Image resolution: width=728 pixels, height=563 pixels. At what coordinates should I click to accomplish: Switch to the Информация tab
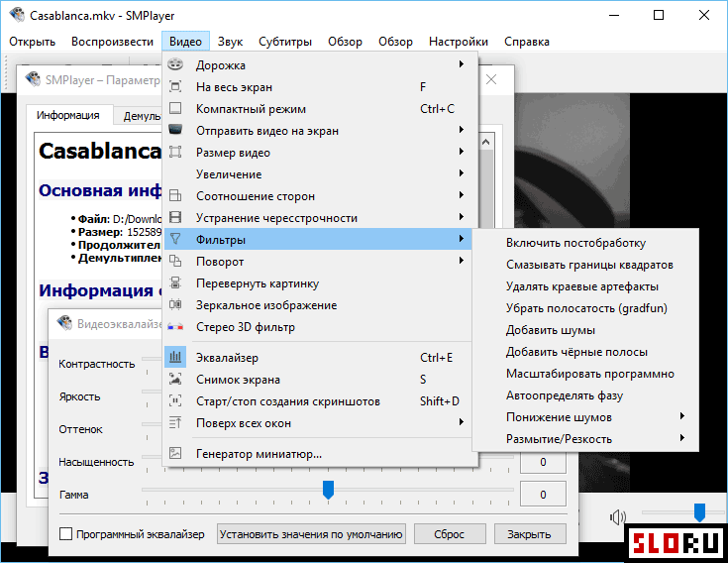[68, 115]
